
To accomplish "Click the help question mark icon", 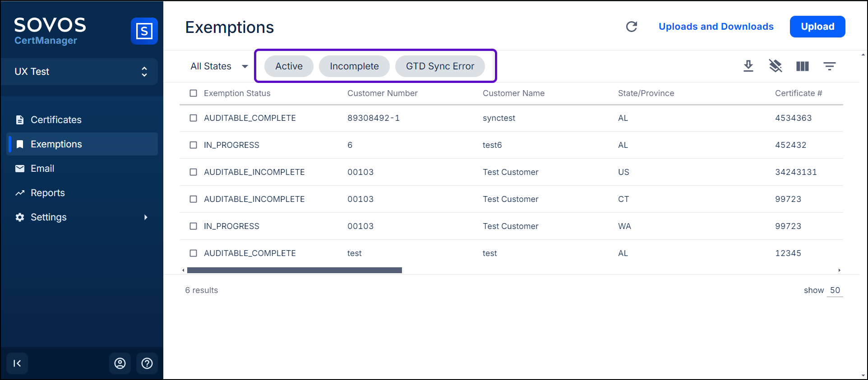I will tap(147, 363).
